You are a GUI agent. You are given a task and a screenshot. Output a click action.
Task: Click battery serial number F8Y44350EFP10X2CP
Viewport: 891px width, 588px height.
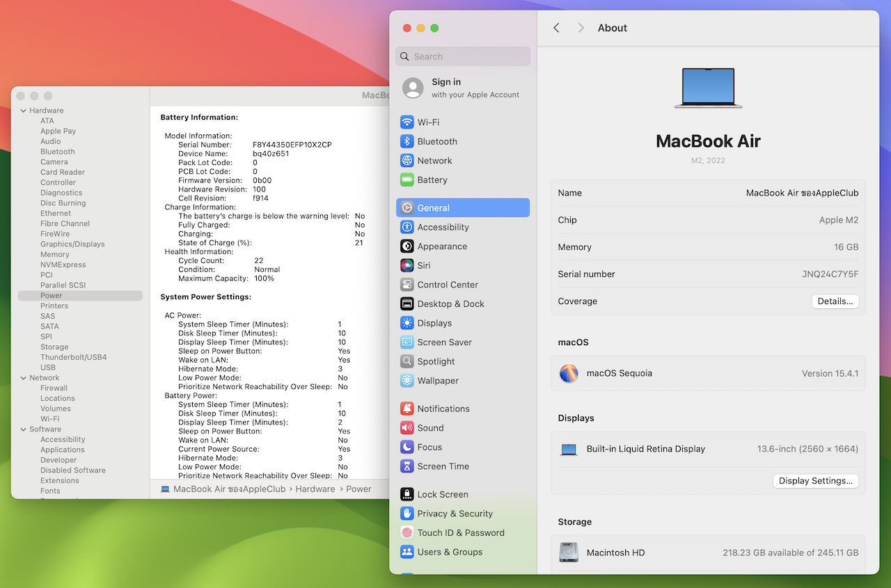(292, 145)
